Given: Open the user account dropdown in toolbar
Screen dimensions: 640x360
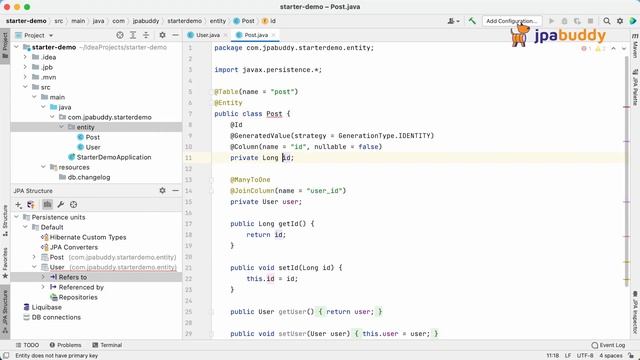Looking at the screenshot, I should point(453,21).
